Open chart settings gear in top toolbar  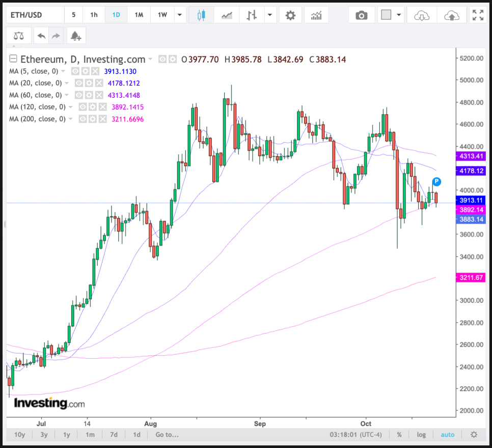[x=290, y=15]
